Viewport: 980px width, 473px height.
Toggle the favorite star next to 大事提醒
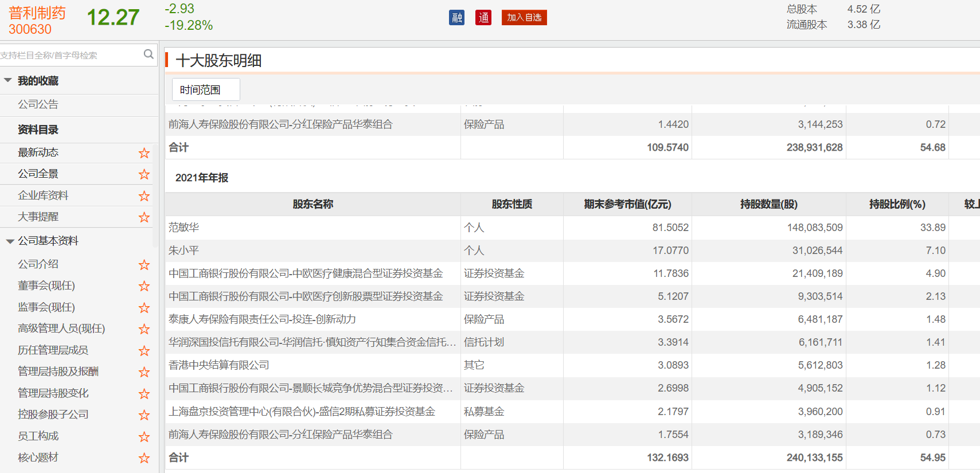click(144, 217)
